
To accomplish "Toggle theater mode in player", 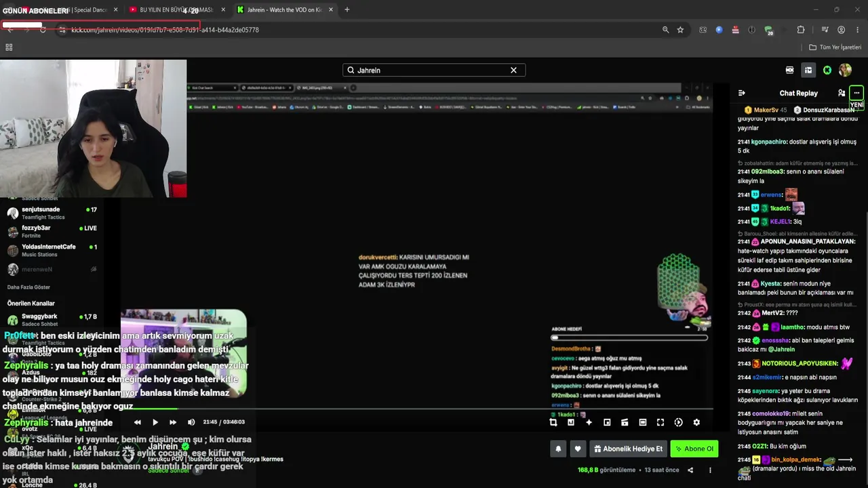I will coord(643,422).
